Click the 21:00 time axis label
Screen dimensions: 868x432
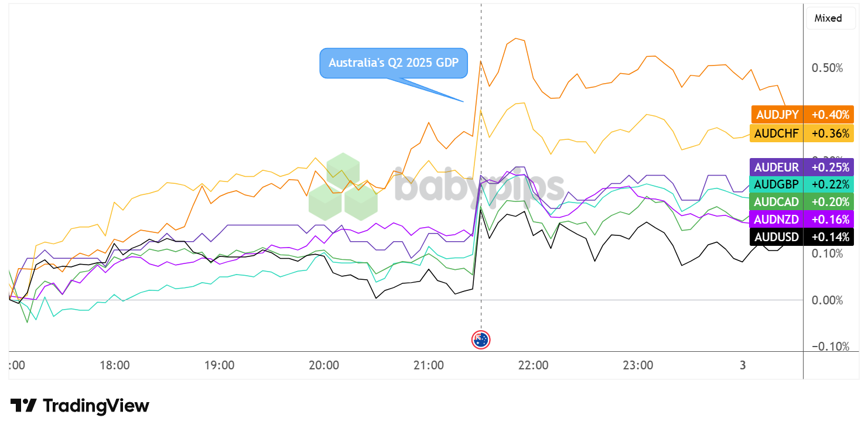coord(429,365)
